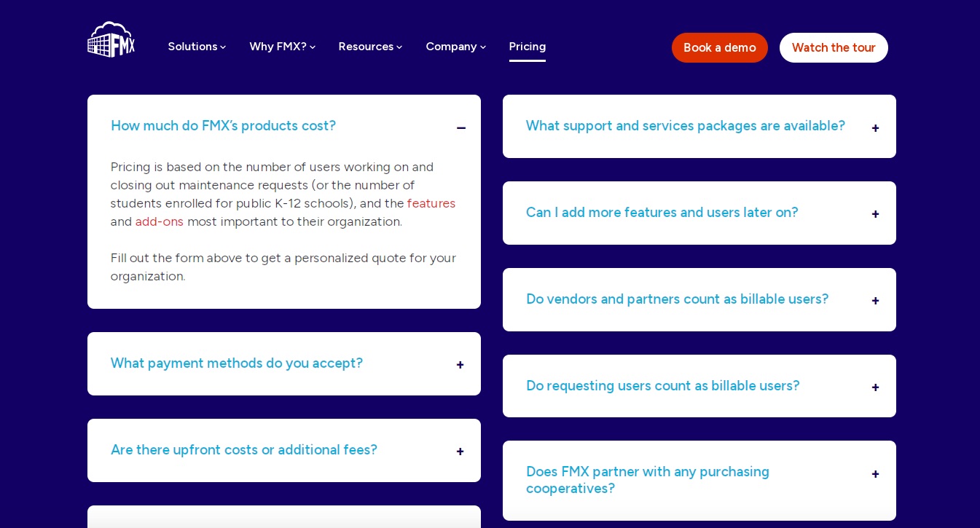Click the question heading "How much do FMX's products cost?"
The width and height of the screenshot is (980, 528).
click(223, 126)
